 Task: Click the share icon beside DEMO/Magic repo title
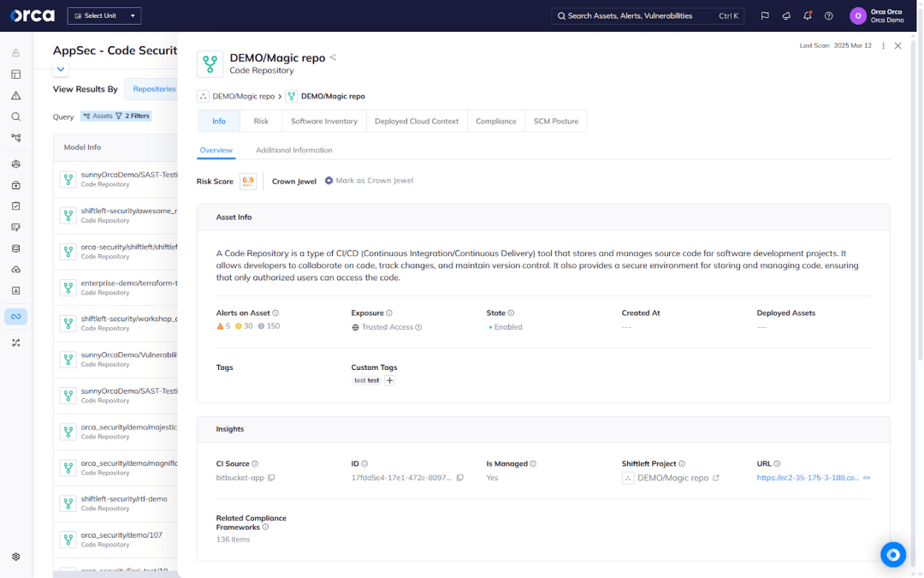[x=333, y=57]
